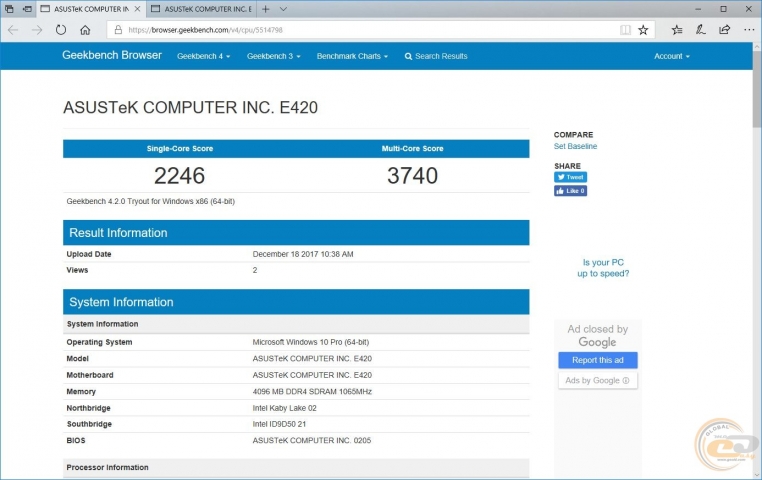Open reading view in address bar

(625, 30)
